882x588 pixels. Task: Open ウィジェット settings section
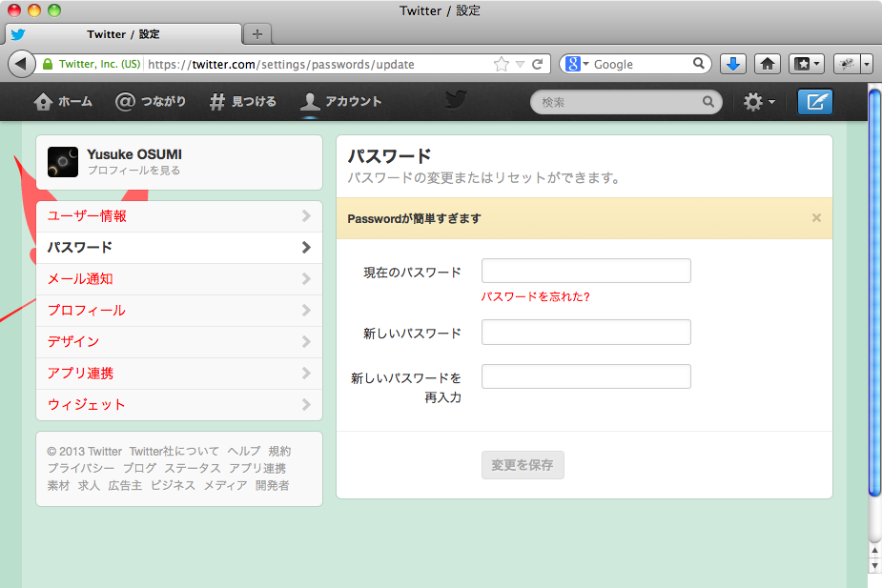[179, 405]
